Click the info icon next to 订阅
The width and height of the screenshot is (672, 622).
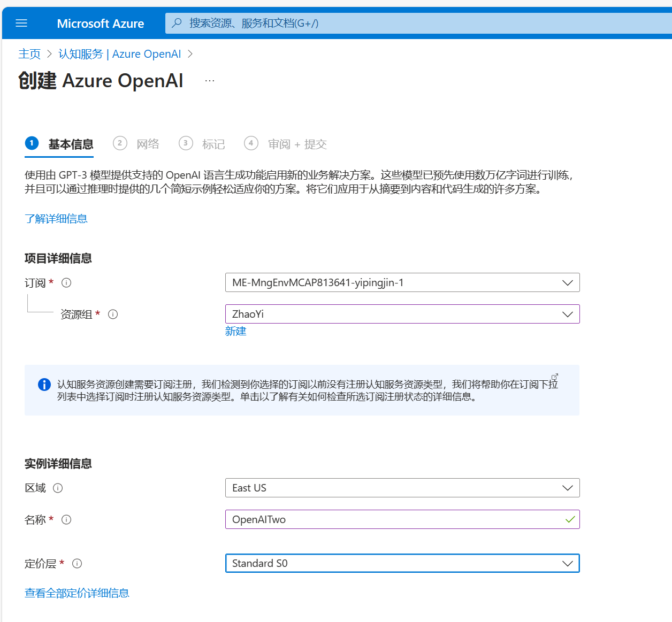66,283
